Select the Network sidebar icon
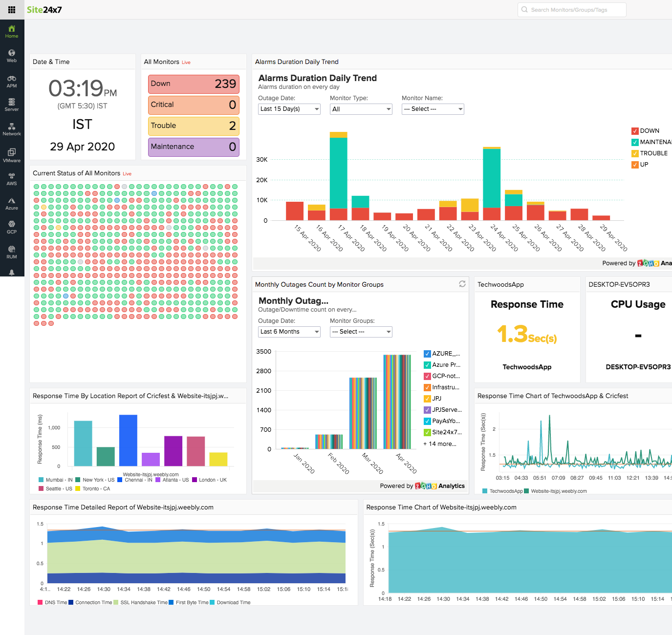This screenshot has width=672, height=635. pos(12,128)
